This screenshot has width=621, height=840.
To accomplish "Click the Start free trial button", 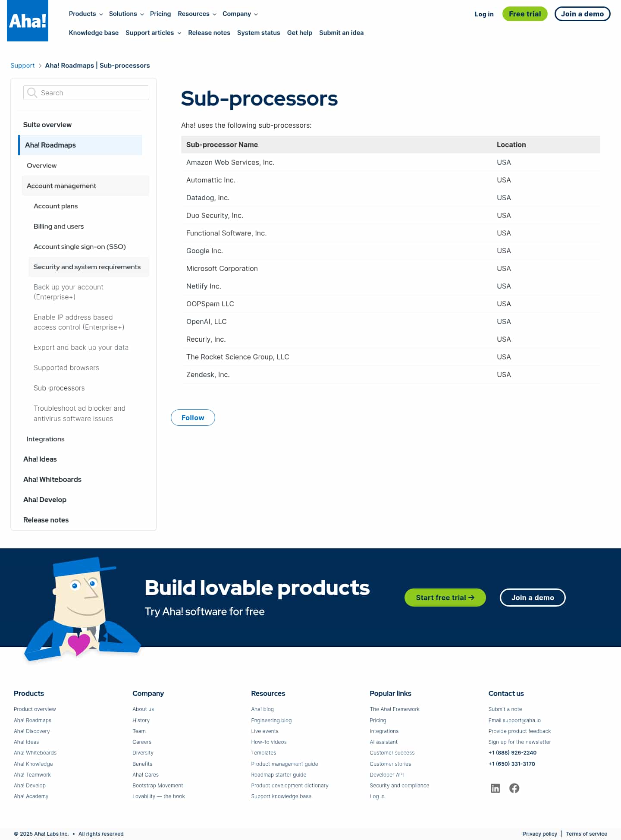I will pyautogui.click(x=445, y=598).
